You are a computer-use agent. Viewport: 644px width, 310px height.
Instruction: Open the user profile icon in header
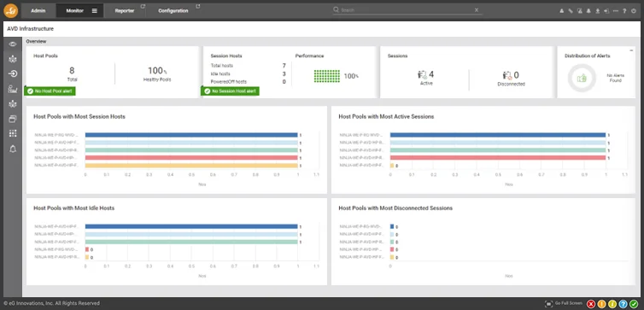coord(561,11)
